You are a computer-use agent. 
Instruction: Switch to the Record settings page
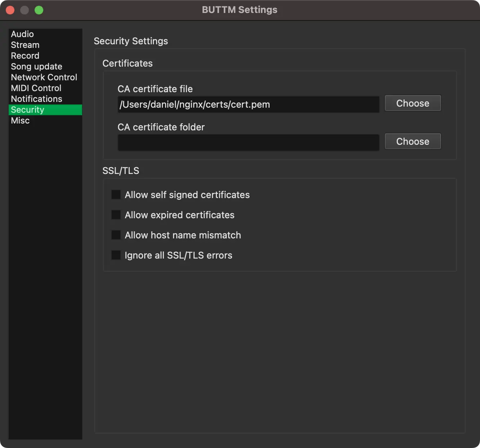(25, 55)
